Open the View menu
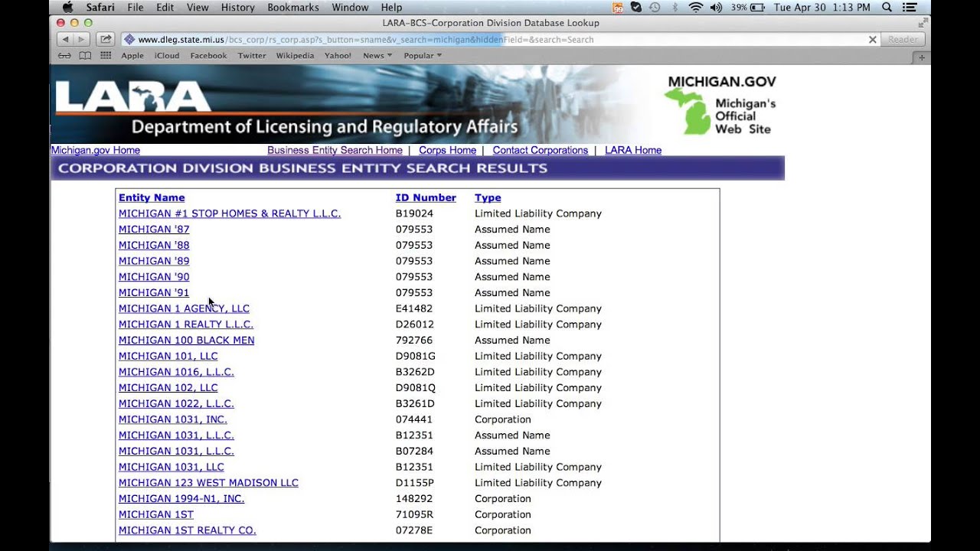The height and width of the screenshot is (551, 980). [198, 8]
